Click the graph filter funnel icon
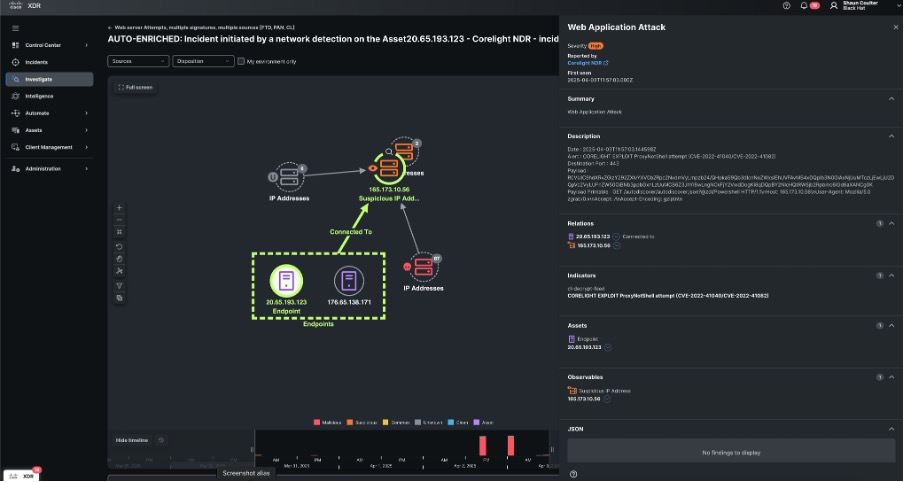 [119, 284]
